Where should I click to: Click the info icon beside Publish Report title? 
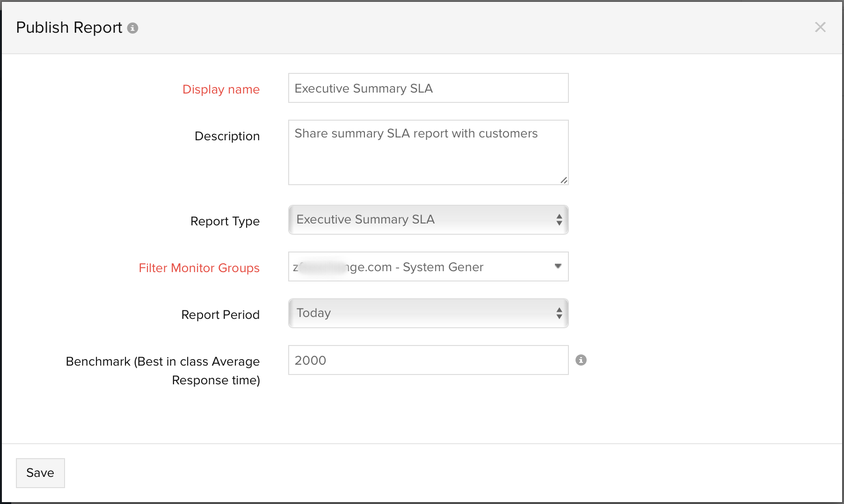(133, 28)
